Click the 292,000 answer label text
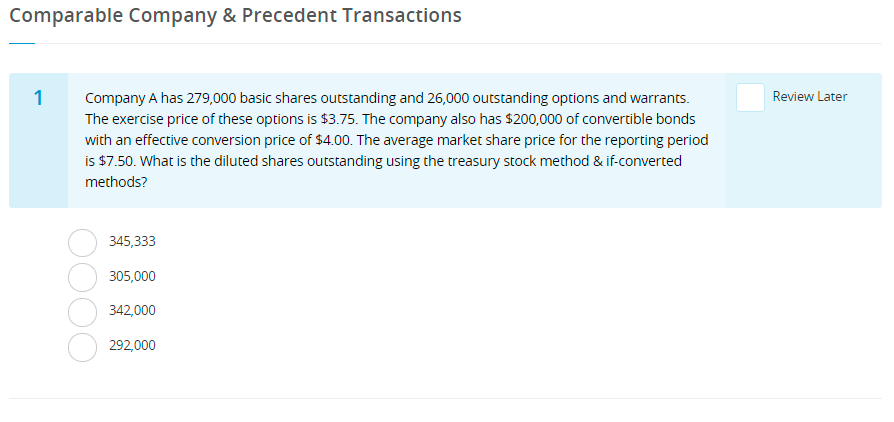894x422 pixels. tap(132, 346)
